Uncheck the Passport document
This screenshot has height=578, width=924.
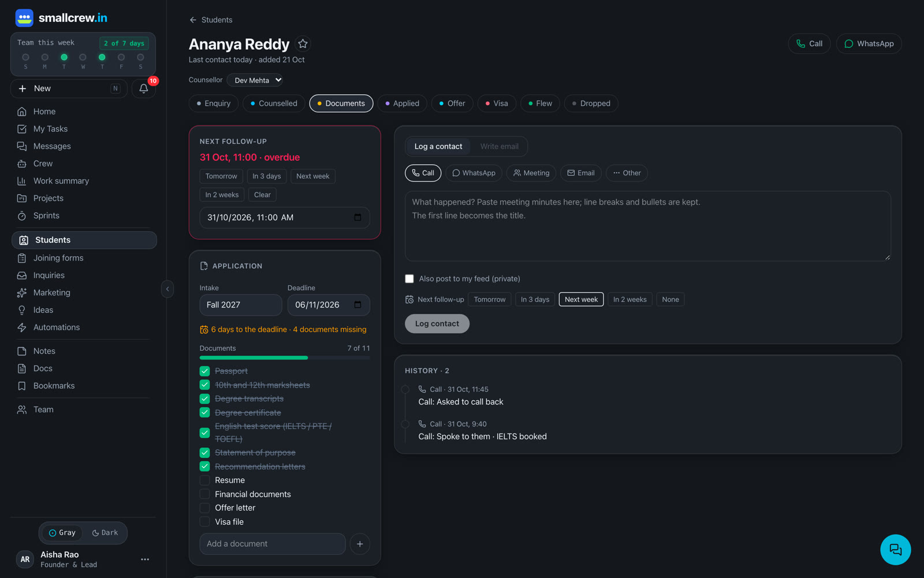(204, 371)
